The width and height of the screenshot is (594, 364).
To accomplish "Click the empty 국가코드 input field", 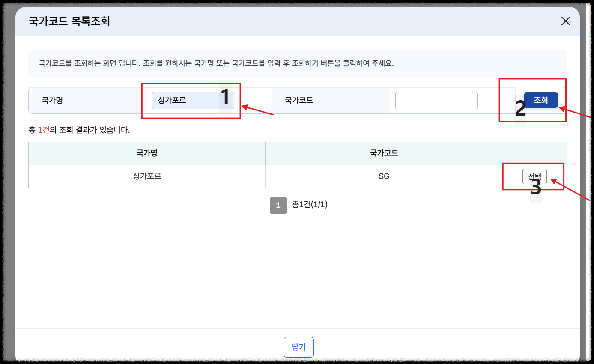I will [436, 100].
